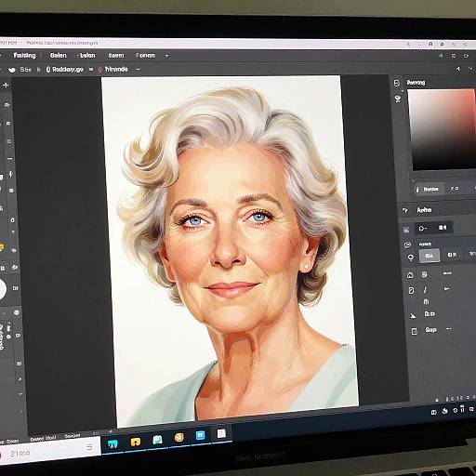The width and height of the screenshot is (476, 476).
Task: Click the "Burdon" button below color field
Action: click(x=429, y=189)
